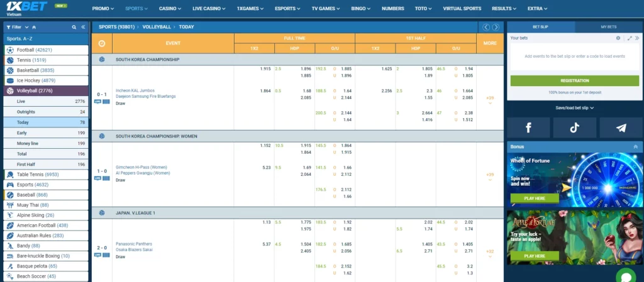Click the Telegram paper plane icon
The width and height of the screenshot is (644, 282).
(x=621, y=127)
